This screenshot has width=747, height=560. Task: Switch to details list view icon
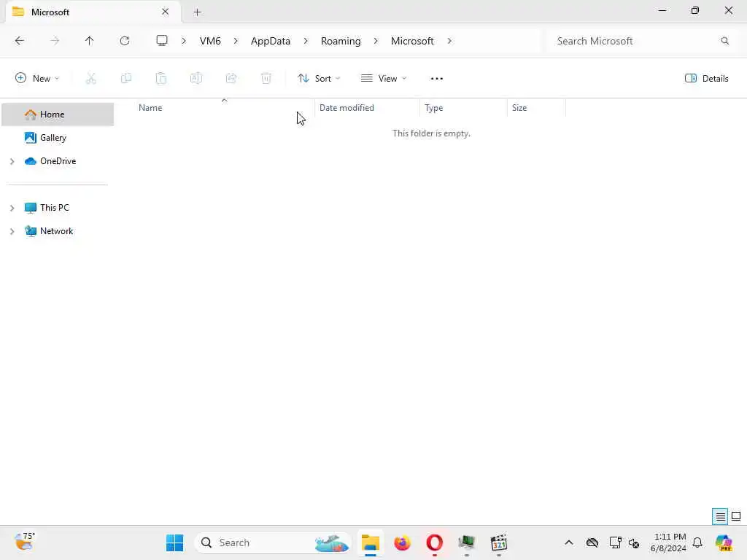pos(720,516)
